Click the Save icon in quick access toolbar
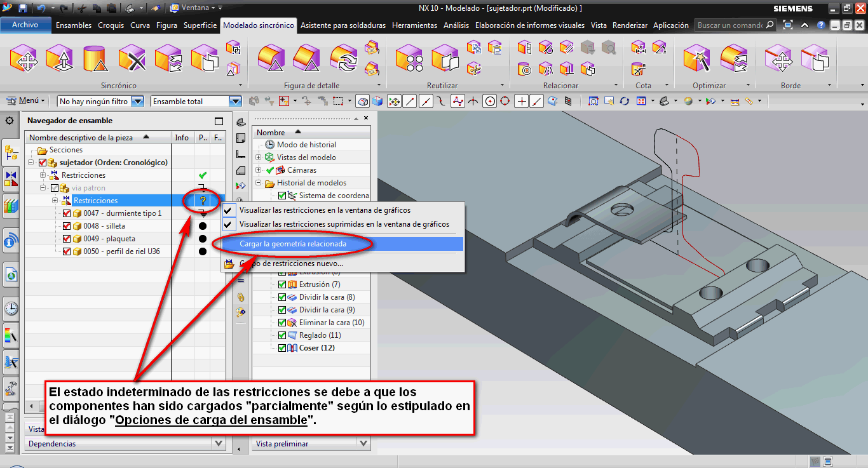The height and width of the screenshot is (468, 868). 23,8
